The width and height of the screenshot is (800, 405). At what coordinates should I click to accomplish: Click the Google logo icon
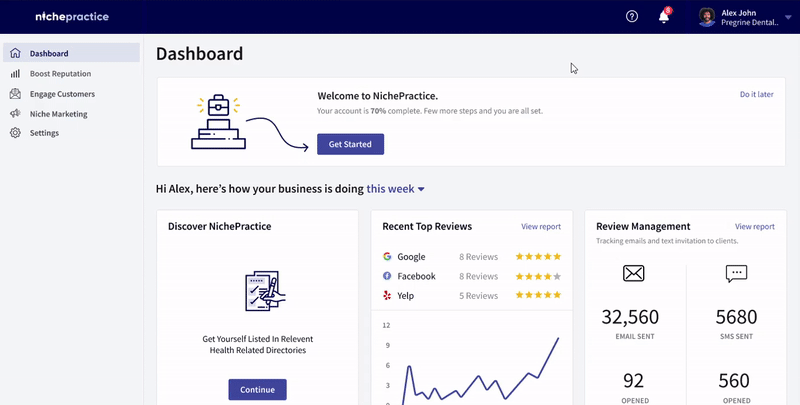pos(387,256)
